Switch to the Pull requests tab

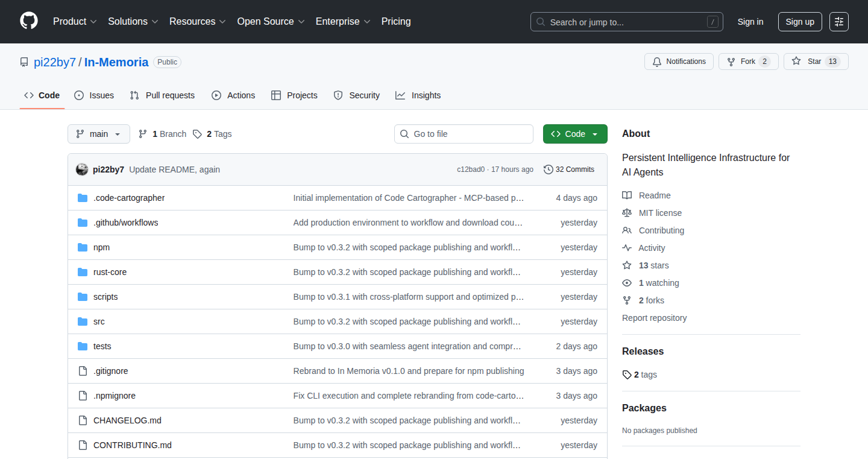tap(162, 95)
